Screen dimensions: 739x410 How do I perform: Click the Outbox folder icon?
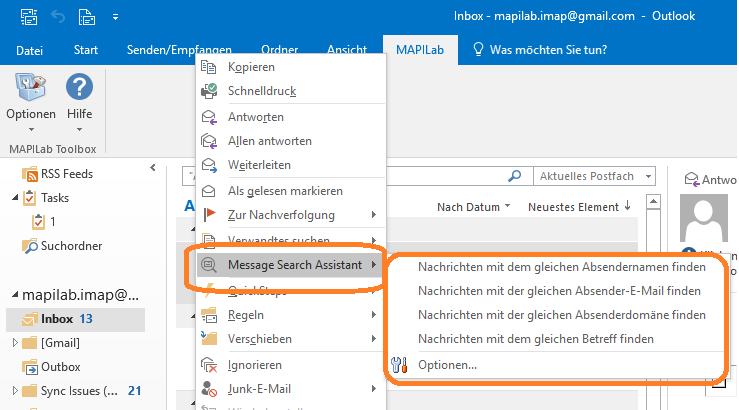30,367
